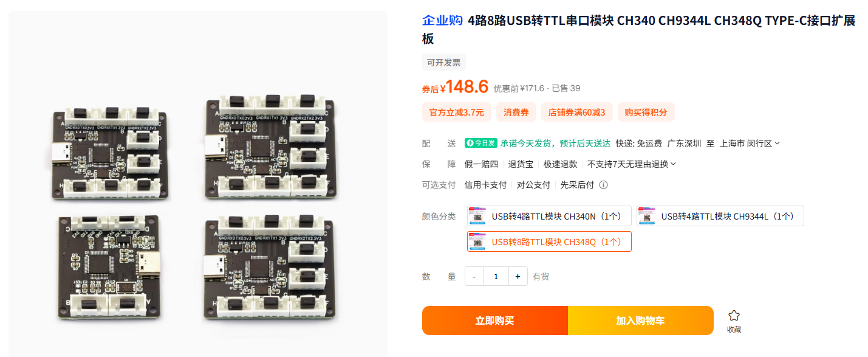Click the CH348Q option thumbnail icon
This screenshot has height=357, width=868.
point(478,241)
